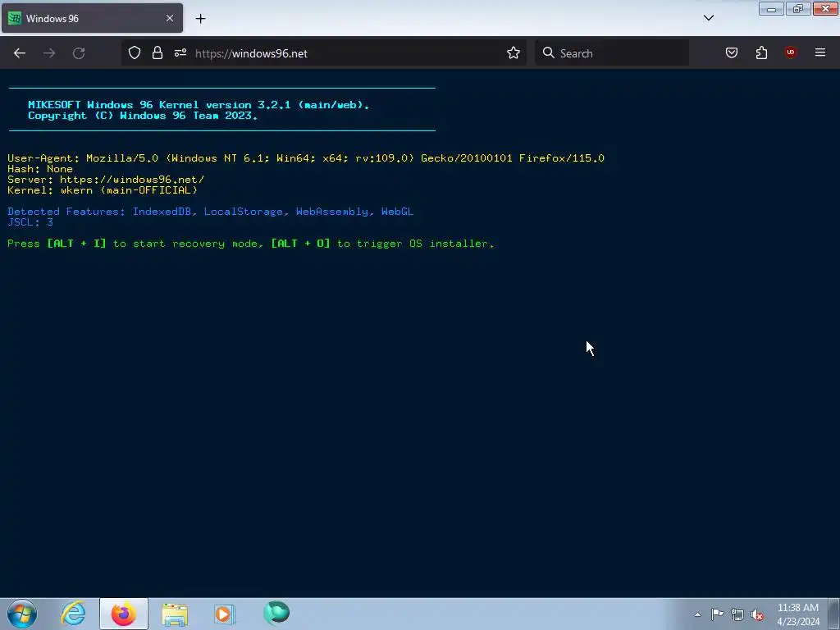The height and width of the screenshot is (630, 840).
Task: Show hidden tray icons arrow
Action: point(697,614)
